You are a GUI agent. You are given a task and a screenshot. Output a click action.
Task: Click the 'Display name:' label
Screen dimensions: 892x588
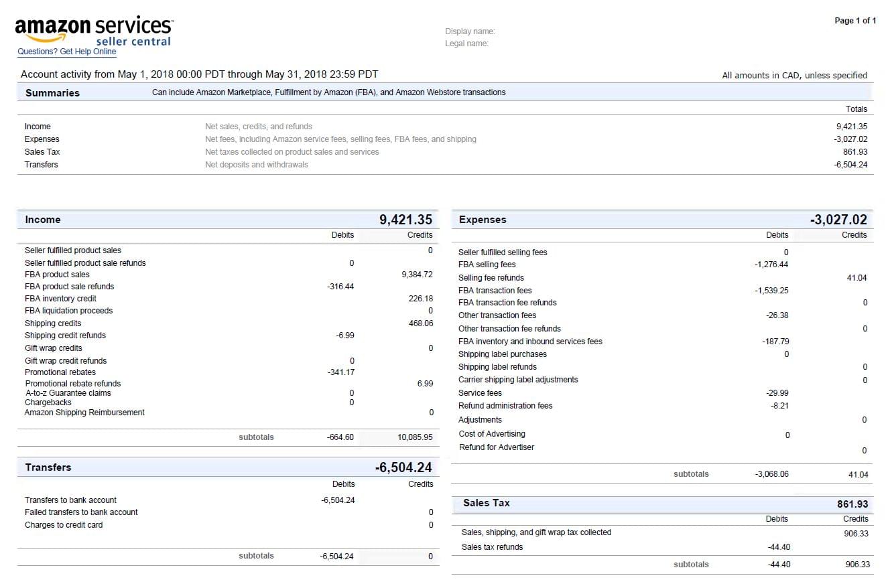(470, 31)
